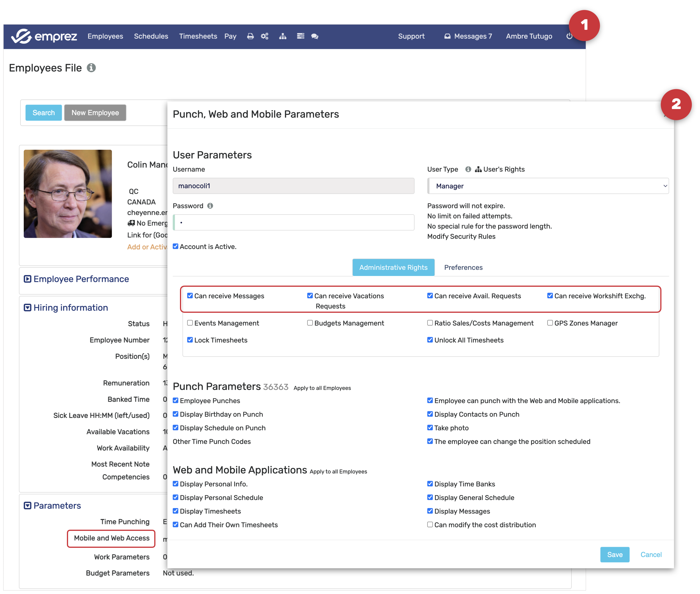Click the info icon beside User Type
The width and height of the screenshot is (700, 594).
pyautogui.click(x=468, y=169)
